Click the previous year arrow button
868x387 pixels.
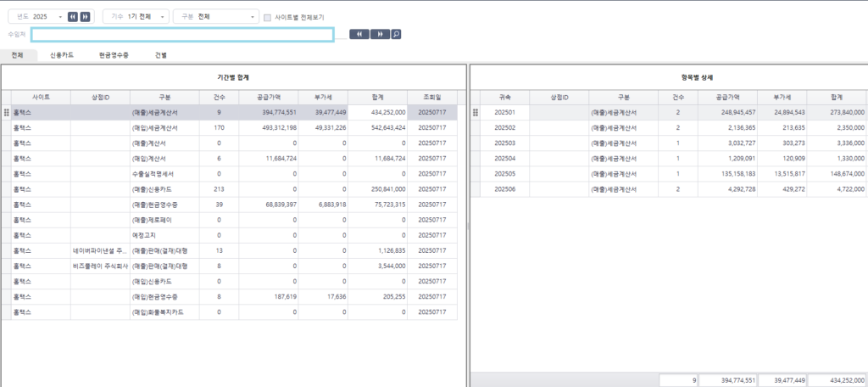coord(73,17)
